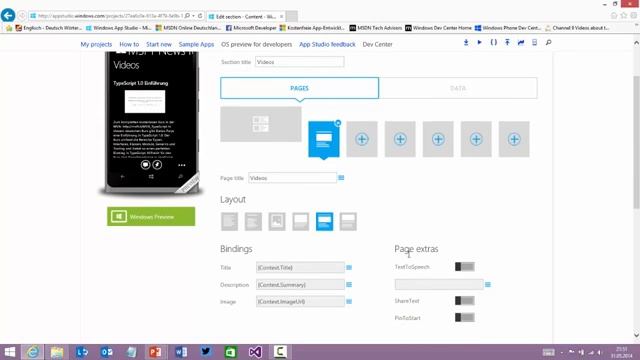Select the first layout icon under Layout
640x360 pixels.
pyautogui.click(x=229, y=222)
